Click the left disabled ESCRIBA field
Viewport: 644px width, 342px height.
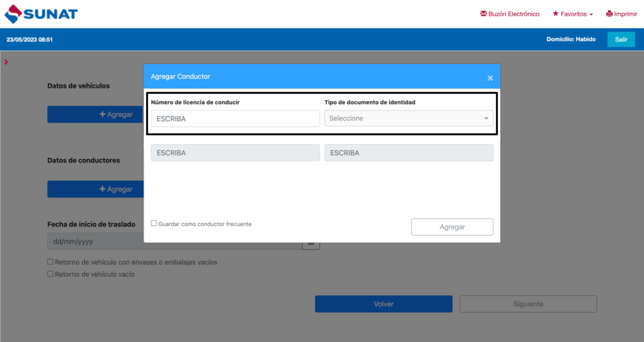pos(235,153)
